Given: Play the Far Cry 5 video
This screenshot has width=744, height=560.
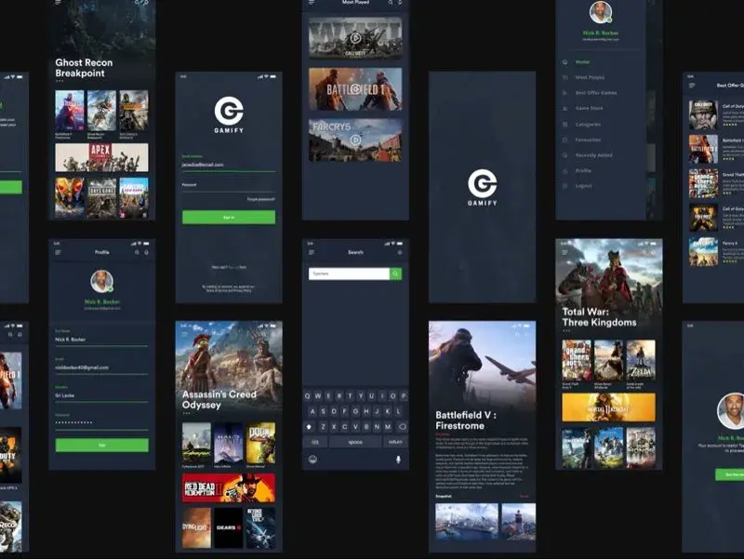Looking at the screenshot, I should point(355,140).
